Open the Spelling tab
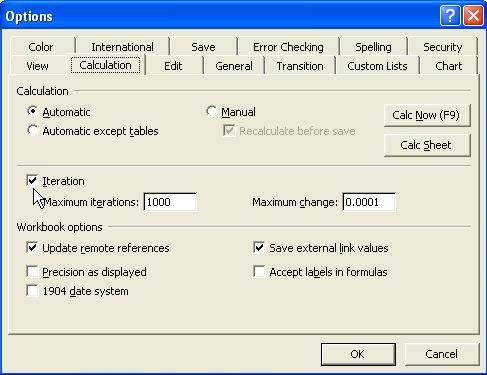 373,47
